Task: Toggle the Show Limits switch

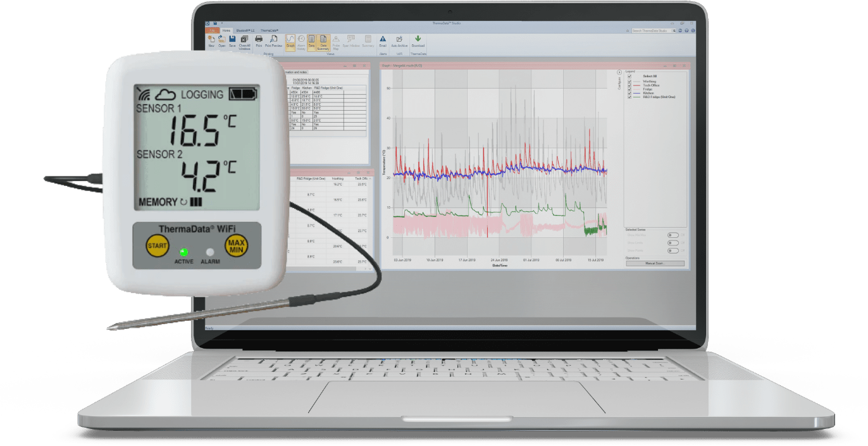Action: pyautogui.click(x=673, y=243)
